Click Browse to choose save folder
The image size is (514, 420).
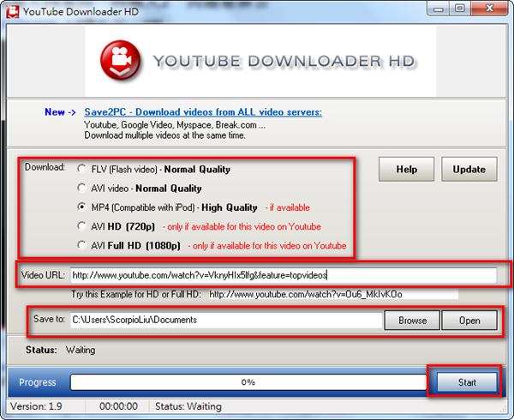412,321
